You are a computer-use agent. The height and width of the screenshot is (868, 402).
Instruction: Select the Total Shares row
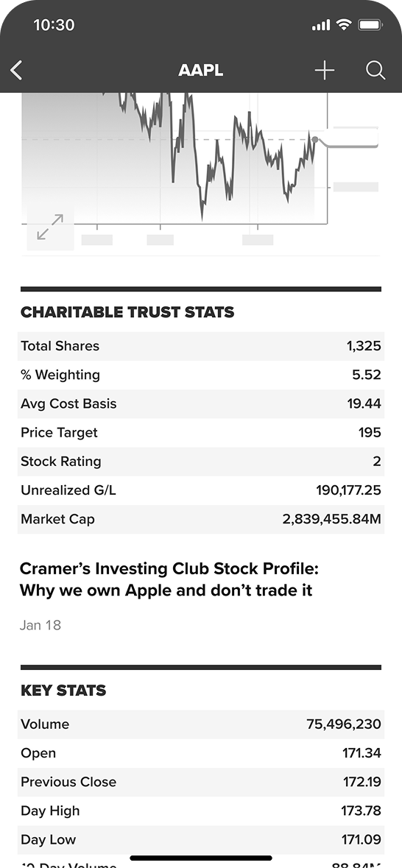click(201, 346)
